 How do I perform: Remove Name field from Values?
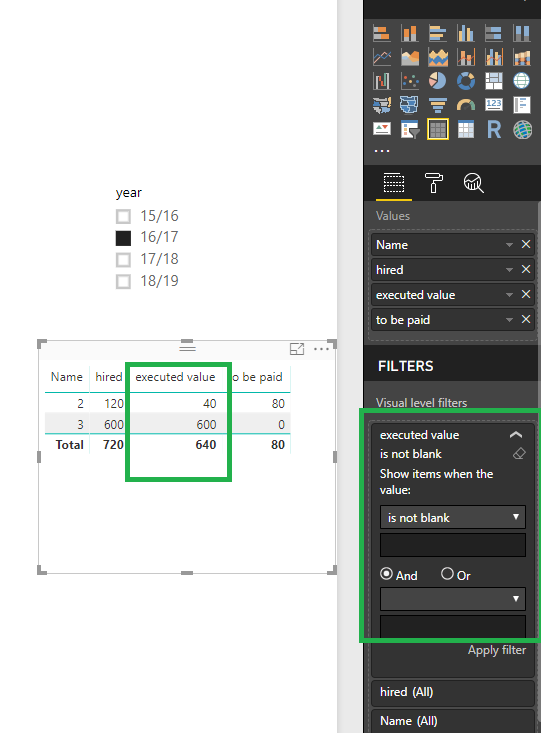click(526, 244)
